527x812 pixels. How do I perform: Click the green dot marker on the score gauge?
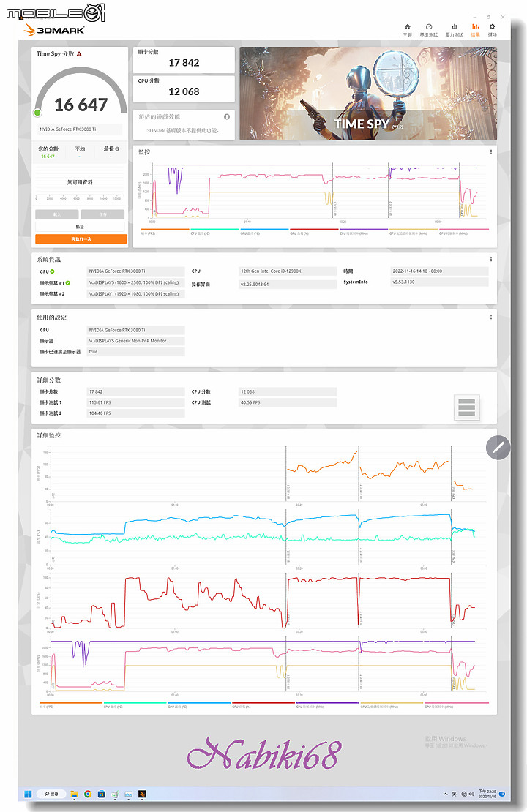click(37, 113)
